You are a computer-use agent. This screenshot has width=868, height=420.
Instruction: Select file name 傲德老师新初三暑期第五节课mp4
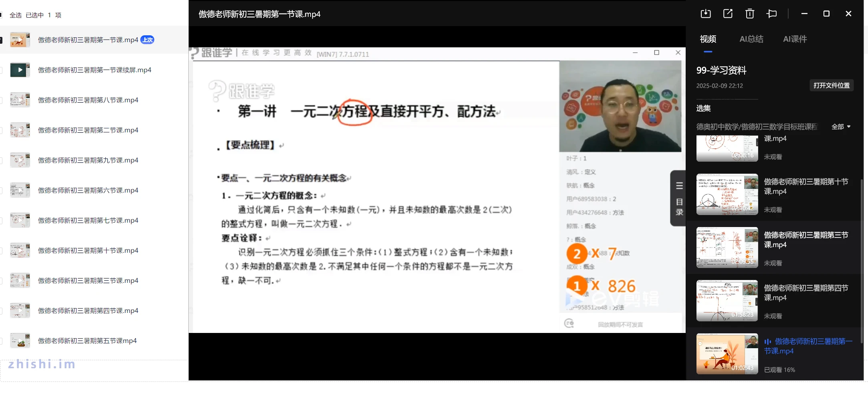point(87,341)
